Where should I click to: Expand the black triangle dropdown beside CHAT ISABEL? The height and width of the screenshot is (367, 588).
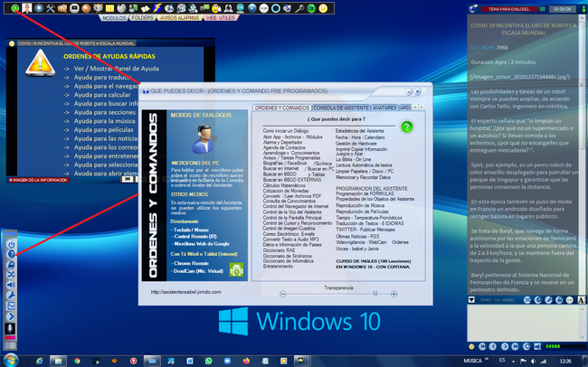coord(471,299)
